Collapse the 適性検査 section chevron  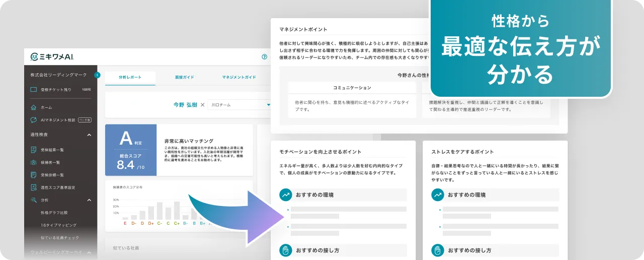click(x=89, y=135)
